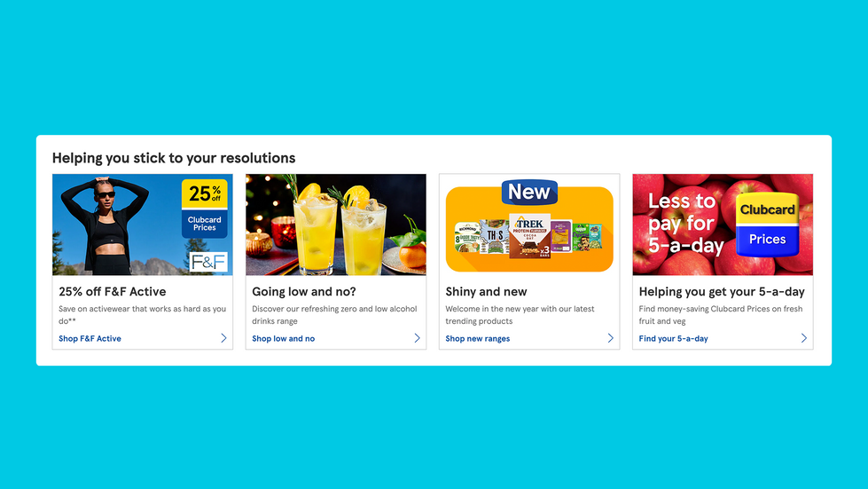Click the TREK protein bar product image
This screenshot has height=489, width=868.
529,236
